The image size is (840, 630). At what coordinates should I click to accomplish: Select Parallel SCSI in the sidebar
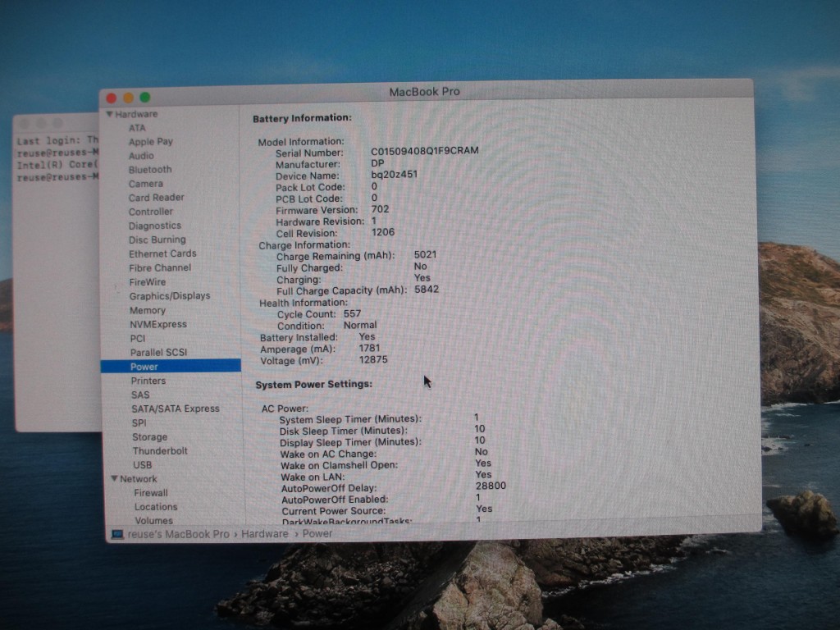(159, 353)
